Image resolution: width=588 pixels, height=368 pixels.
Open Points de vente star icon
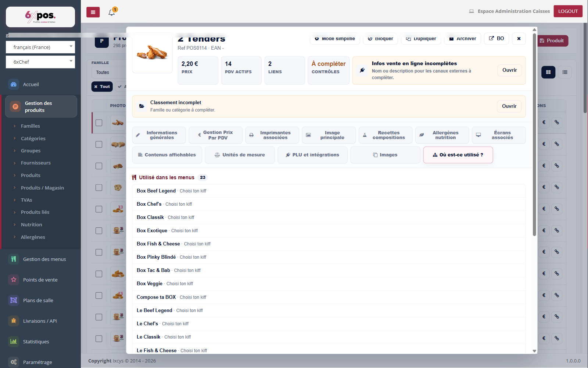click(x=14, y=280)
